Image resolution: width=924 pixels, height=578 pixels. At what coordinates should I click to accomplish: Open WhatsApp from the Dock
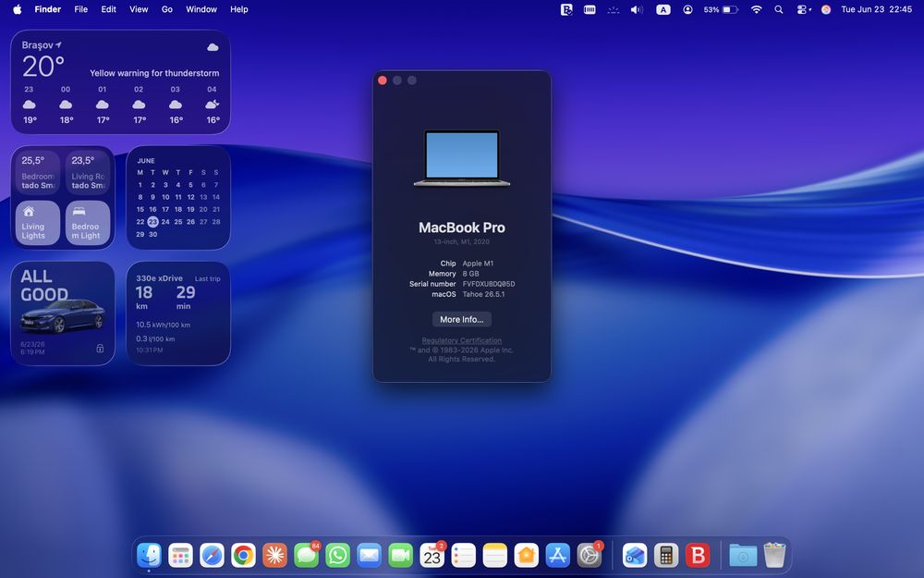337,555
